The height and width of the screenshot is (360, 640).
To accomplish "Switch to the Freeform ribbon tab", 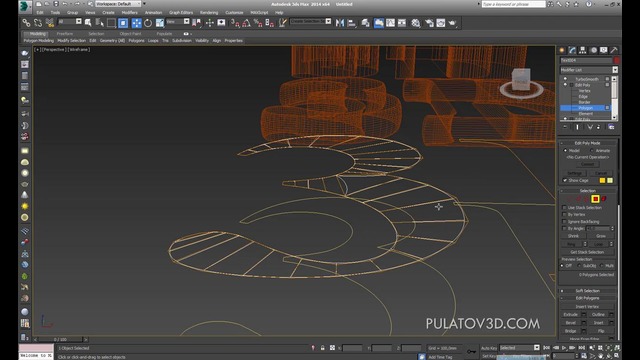I will point(65,34).
